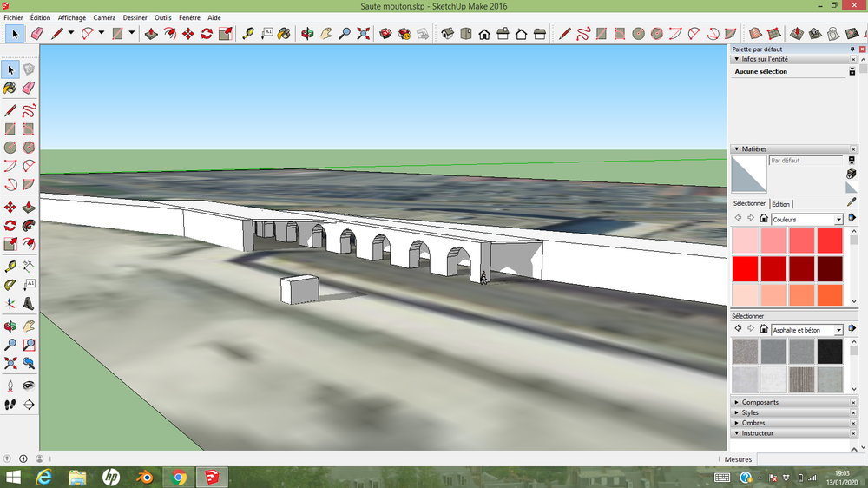Pick the bright red color swatch
The width and height of the screenshot is (868, 488).
(745, 268)
